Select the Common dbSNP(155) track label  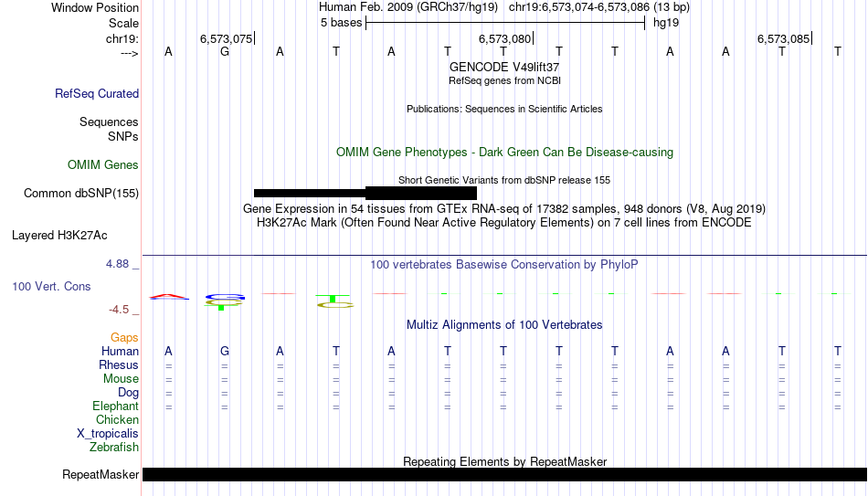pyautogui.click(x=80, y=194)
